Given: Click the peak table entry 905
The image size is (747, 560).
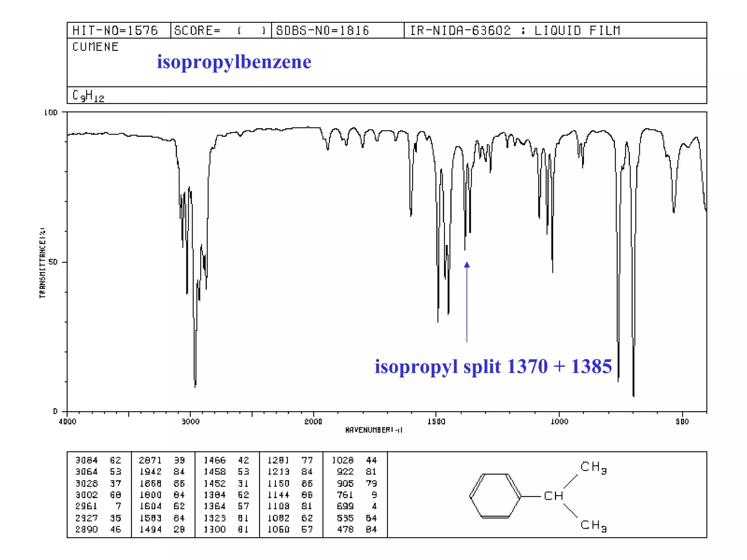Looking at the screenshot, I should 345,483.
